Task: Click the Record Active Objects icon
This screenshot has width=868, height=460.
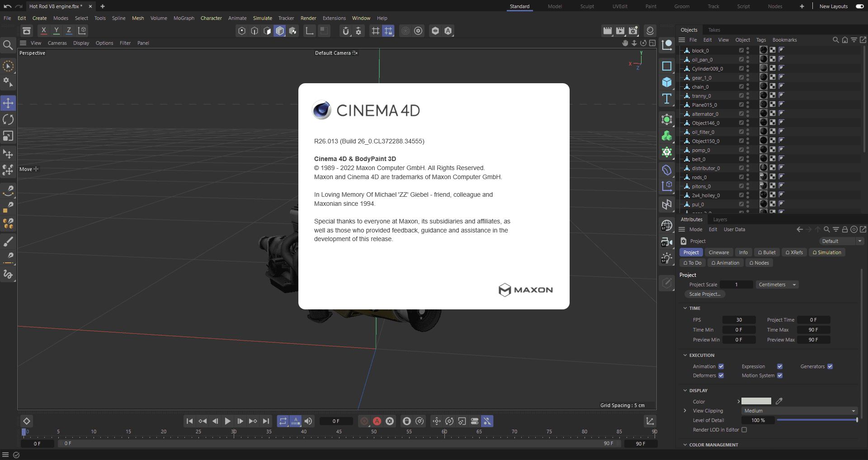Action: tap(364, 421)
